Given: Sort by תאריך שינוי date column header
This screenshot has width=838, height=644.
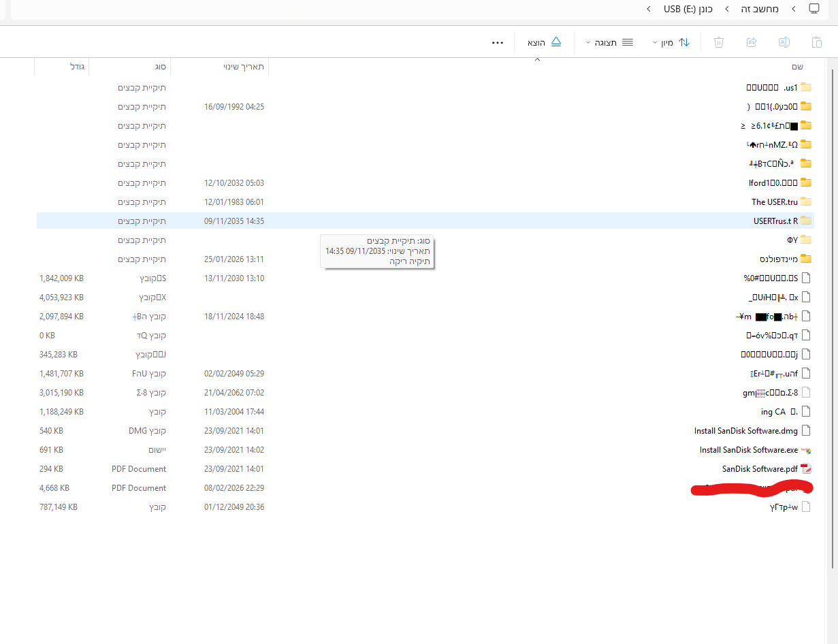Looking at the screenshot, I should [243, 67].
